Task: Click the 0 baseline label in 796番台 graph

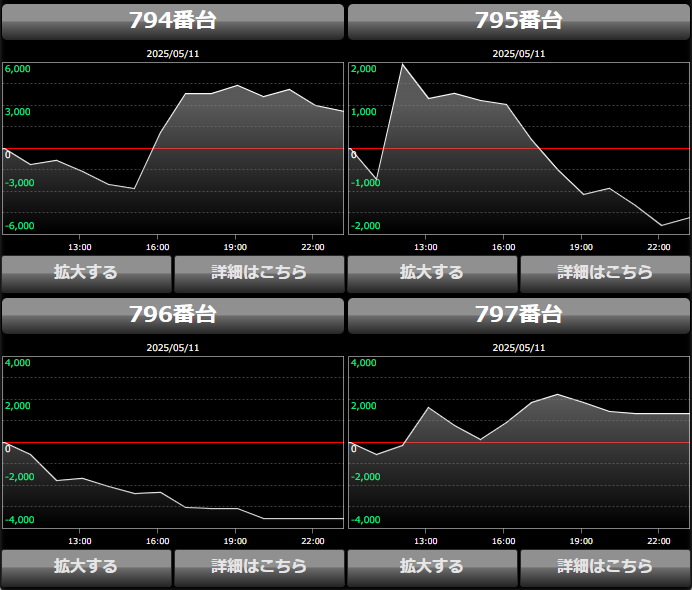Action: [x=8, y=449]
